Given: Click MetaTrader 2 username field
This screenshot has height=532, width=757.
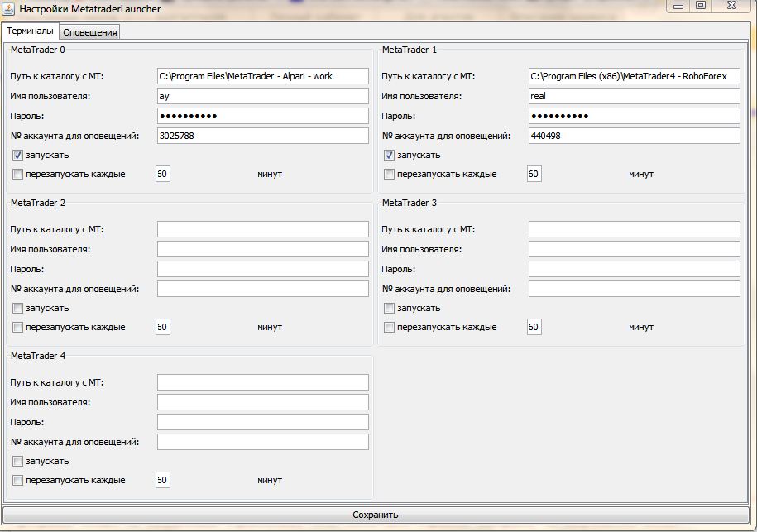Looking at the screenshot, I should point(262,249).
